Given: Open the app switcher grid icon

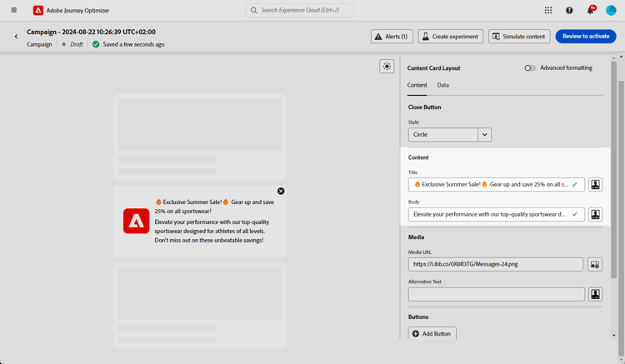Looking at the screenshot, I should (x=548, y=10).
